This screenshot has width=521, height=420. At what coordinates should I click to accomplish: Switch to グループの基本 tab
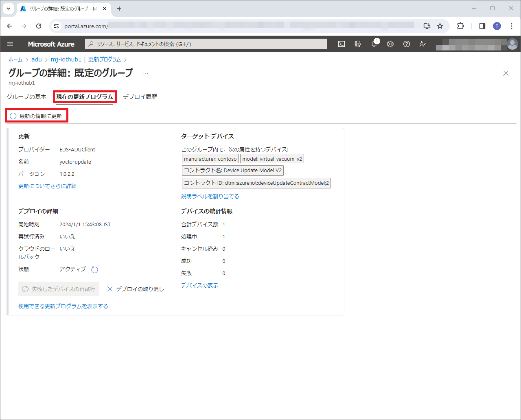(26, 97)
